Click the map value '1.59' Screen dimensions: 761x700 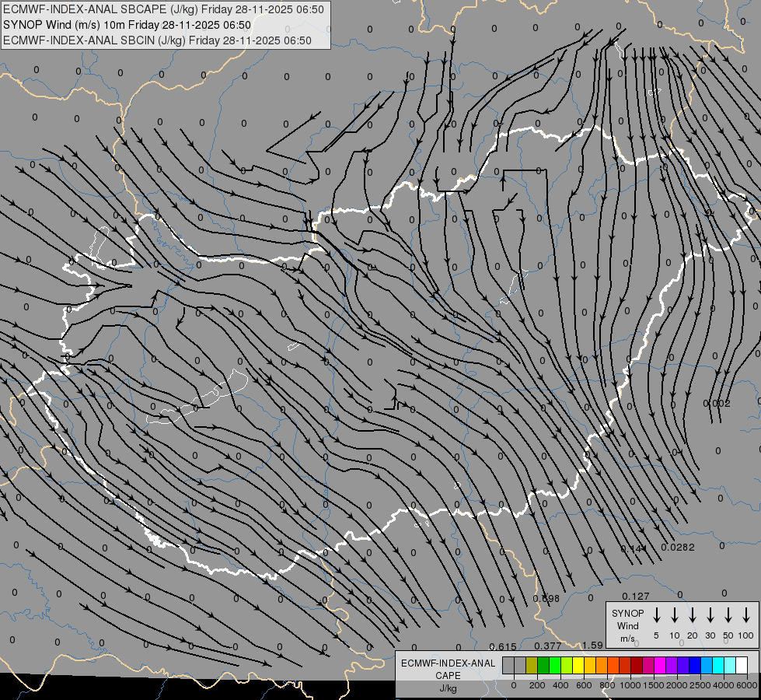[592, 645]
